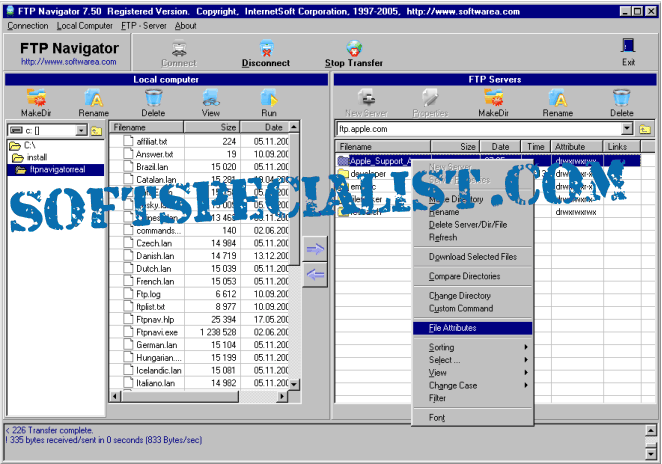662x464 pixels.
Task: Click the Exit door icon
Action: coord(628,46)
